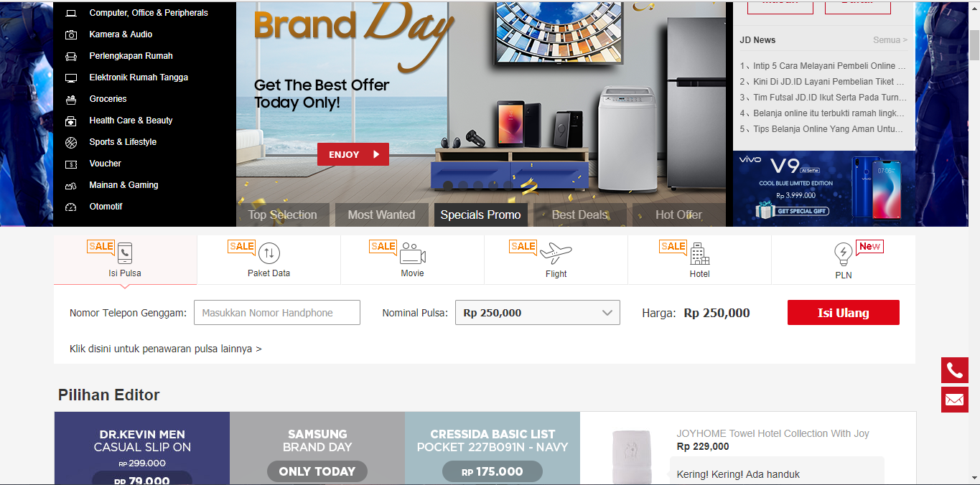Choose the Hotel building icon
This screenshot has height=485, width=980.
pos(699,253)
